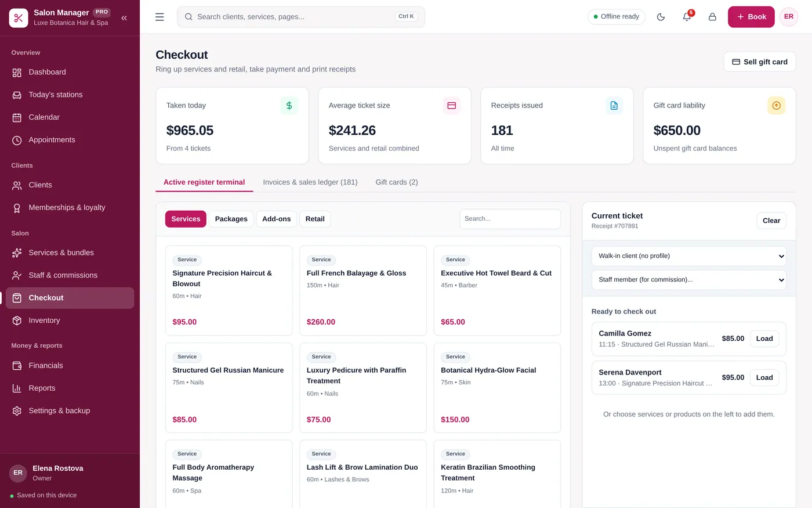This screenshot has height=508, width=812.
Task: Focus the global search clients field
Action: 301,17
